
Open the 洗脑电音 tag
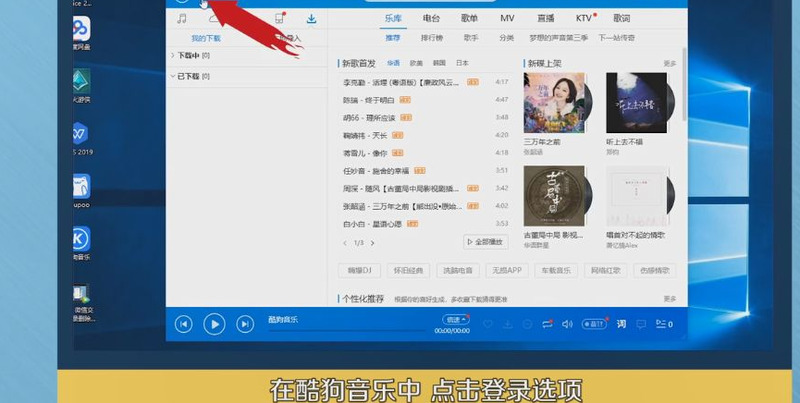point(458,270)
